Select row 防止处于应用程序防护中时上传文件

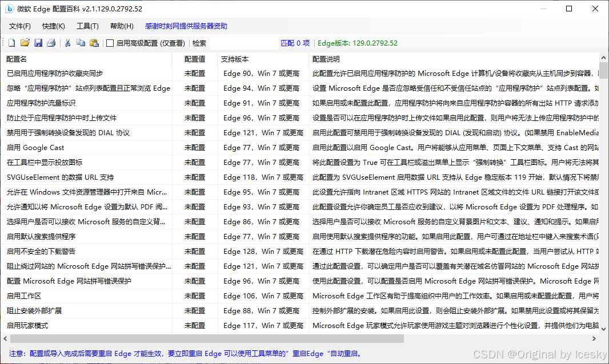[300, 118]
